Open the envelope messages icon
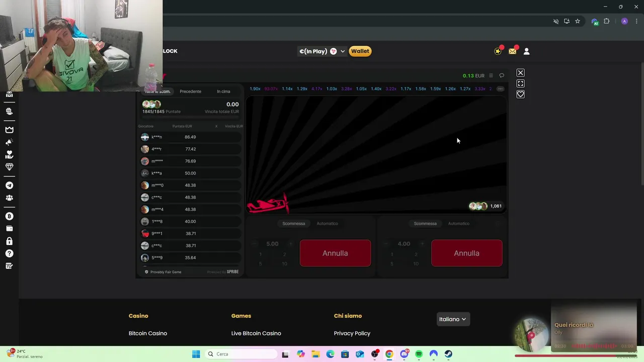644x362 pixels. pyautogui.click(x=512, y=51)
